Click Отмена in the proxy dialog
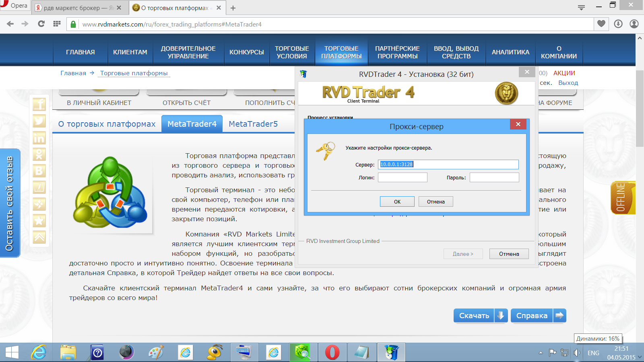The image size is (644, 362). click(436, 202)
